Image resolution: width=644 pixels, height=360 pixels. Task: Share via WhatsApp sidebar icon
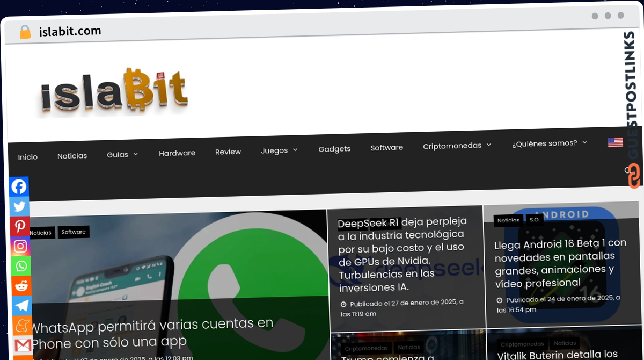[21, 266]
